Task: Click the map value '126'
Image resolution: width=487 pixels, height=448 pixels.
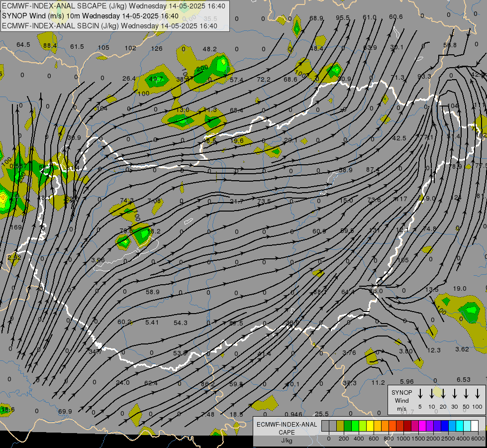Action: click(x=157, y=48)
